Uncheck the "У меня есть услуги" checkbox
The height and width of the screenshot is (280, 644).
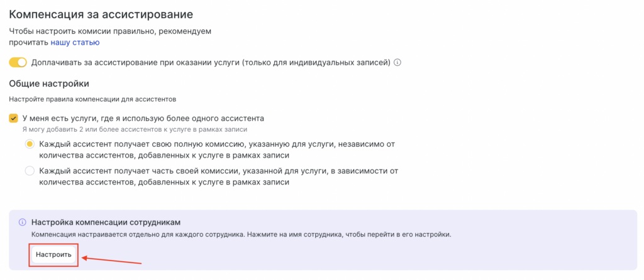pyautogui.click(x=13, y=118)
